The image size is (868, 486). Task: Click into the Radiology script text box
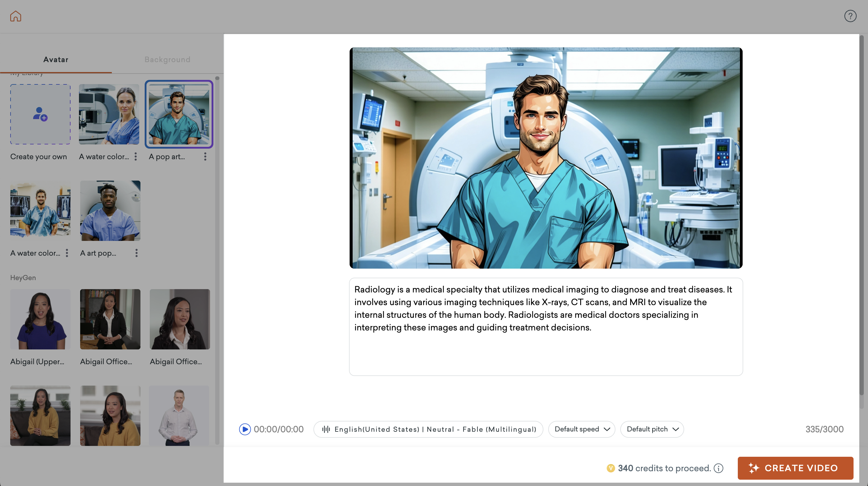coord(546,326)
